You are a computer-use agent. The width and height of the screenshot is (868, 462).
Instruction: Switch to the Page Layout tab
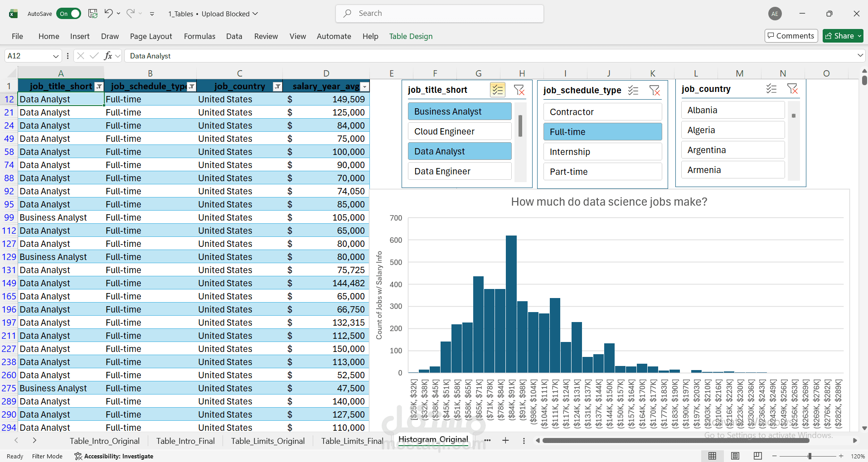click(151, 36)
